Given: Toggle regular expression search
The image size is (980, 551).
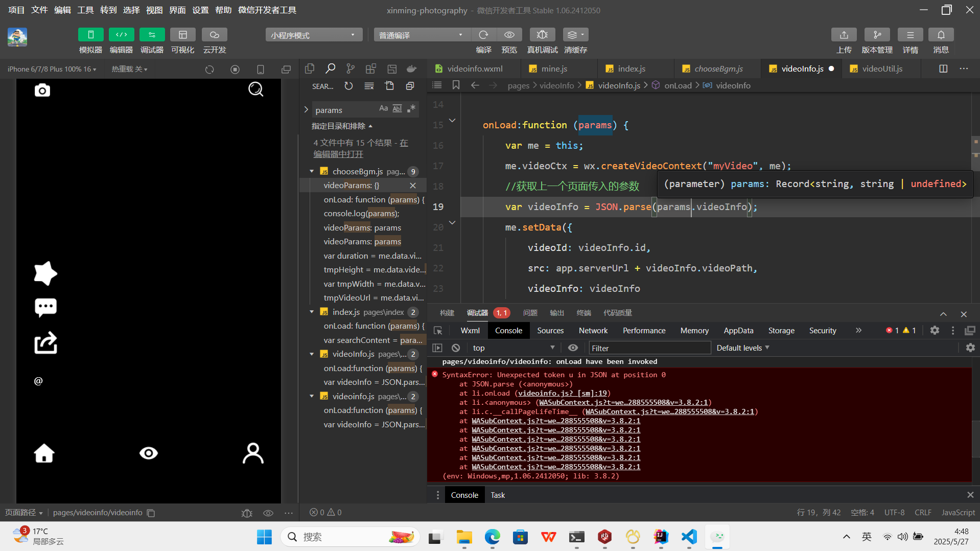Looking at the screenshot, I should tap(411, 108).
